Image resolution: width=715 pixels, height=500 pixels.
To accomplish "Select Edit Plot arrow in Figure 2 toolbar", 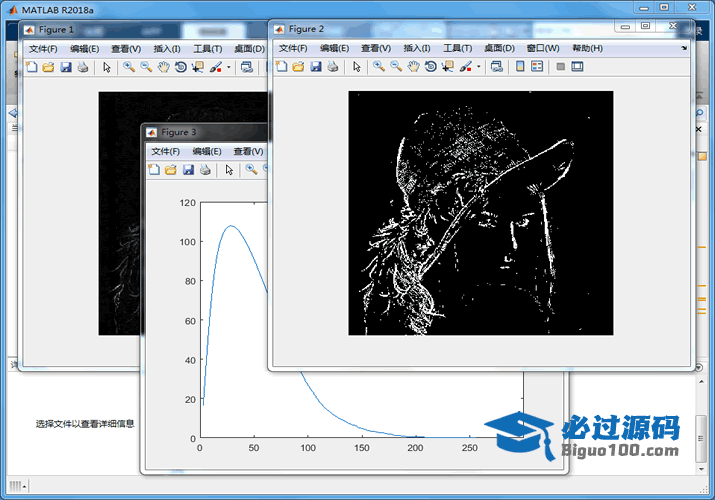I will tap(357, 67).
